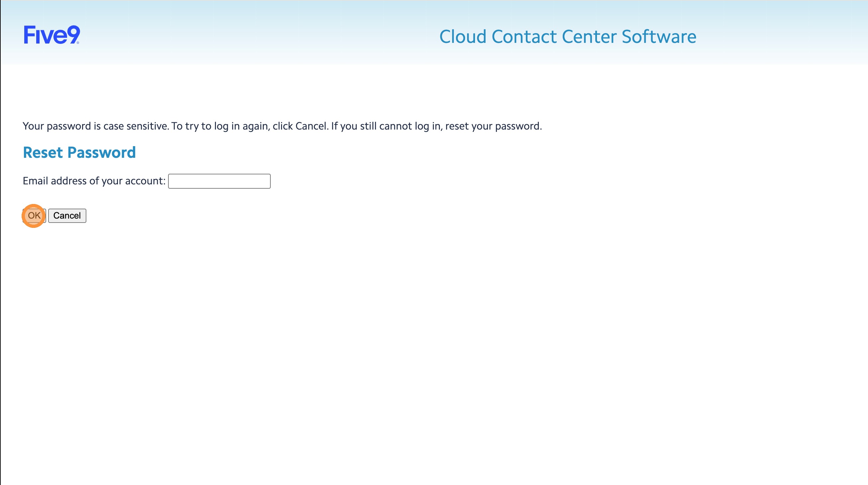Click 'Cloud Contact Center Software' header text

[x=568, y=37]
